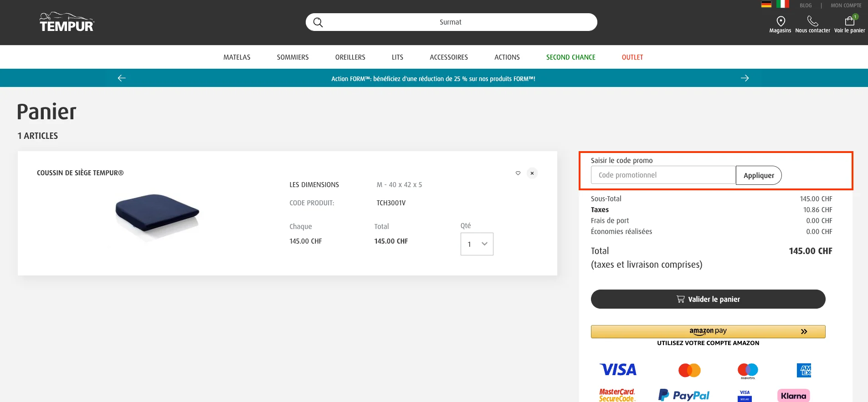This screenshot has width=868, height=402.
Task: Click the bold Total 145.00 CHF in summary
Action: pos(811,251)
